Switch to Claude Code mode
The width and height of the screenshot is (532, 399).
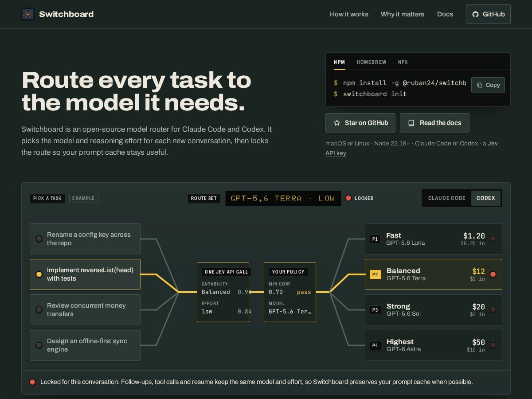point(447,198)
